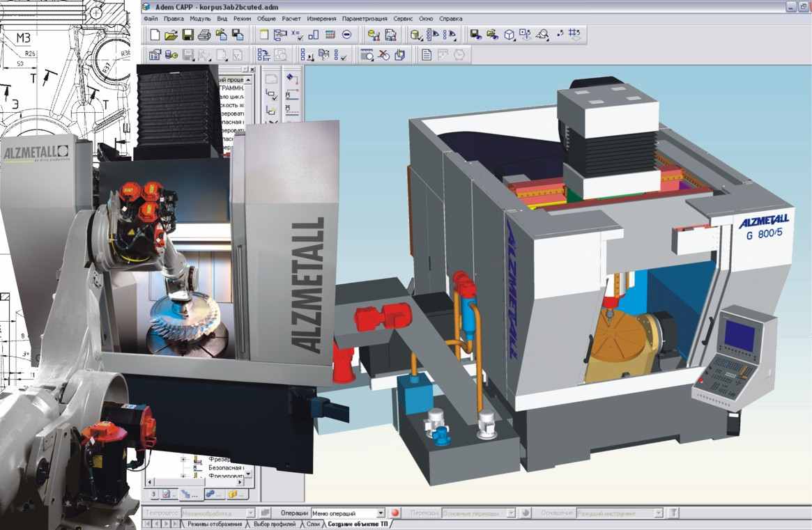Open the Файл menu

click(151, 19)
